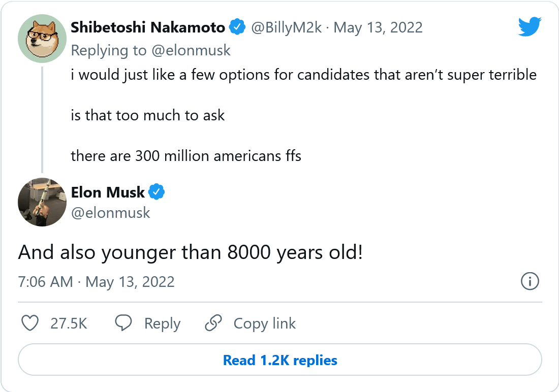Click the 'Replying to @elonmusk' link
Viewport: 559px width, 392px height.
pyautogui.click(x=150, y=50)
